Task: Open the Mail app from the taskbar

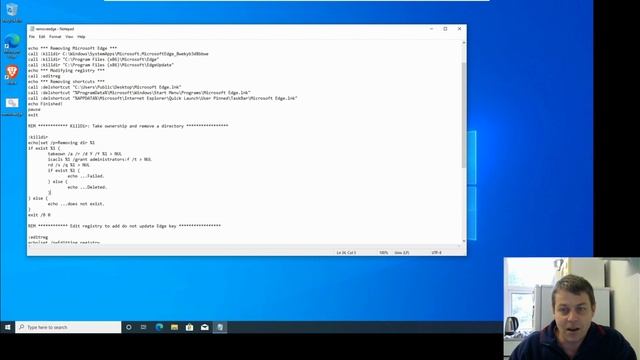Action: 204,327
